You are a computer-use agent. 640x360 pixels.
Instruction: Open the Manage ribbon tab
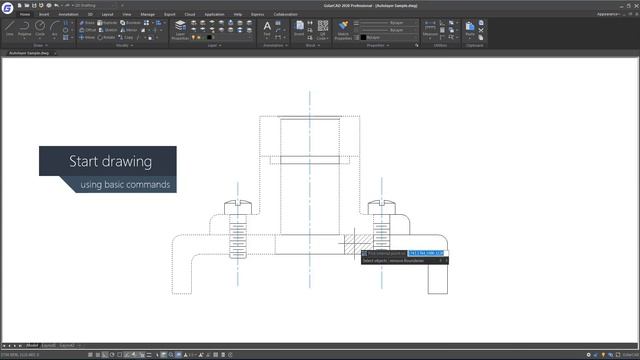[x=147, y=14]
